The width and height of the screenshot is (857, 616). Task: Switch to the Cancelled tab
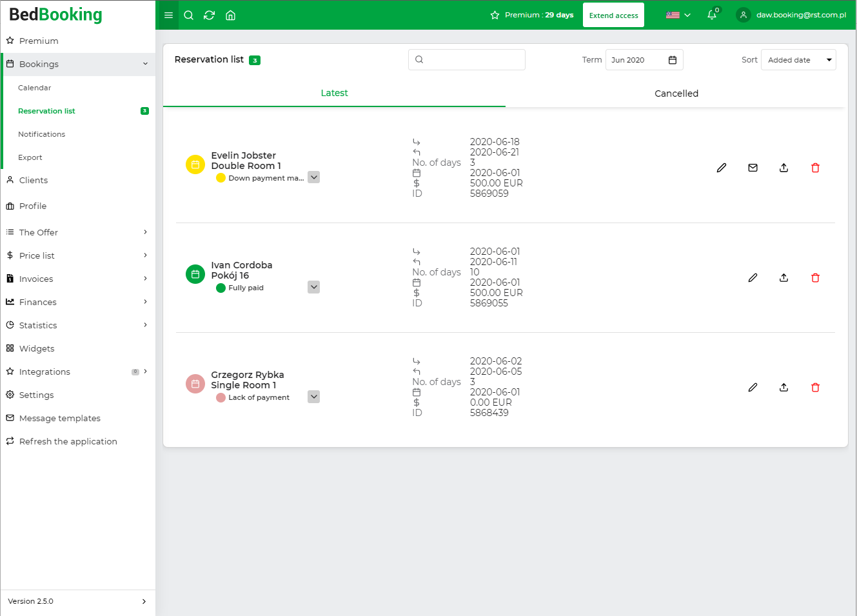[x=676, y=94]
